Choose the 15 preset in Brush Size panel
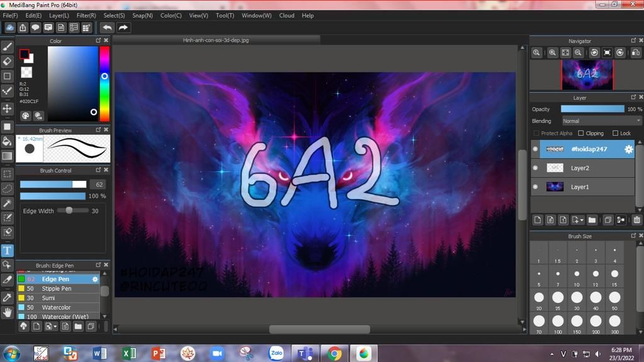The height and width of the screenshot is (362, 644). (x=614, y=277)
